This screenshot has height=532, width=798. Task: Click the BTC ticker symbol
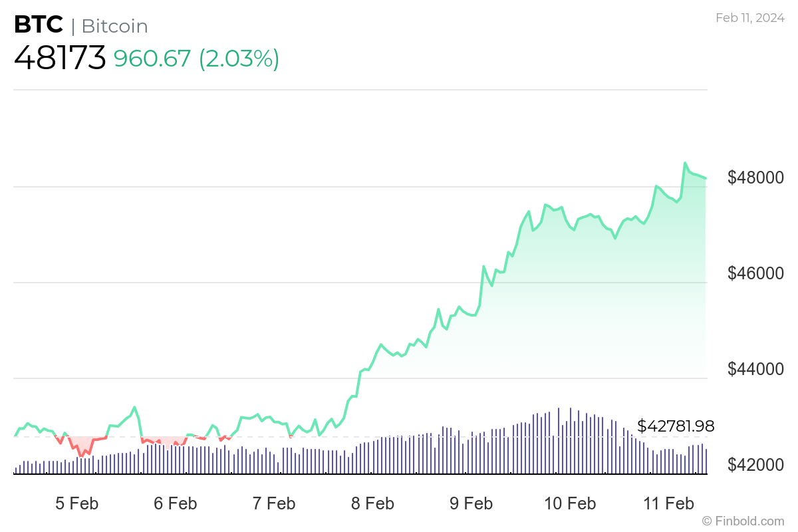[39, 25]
